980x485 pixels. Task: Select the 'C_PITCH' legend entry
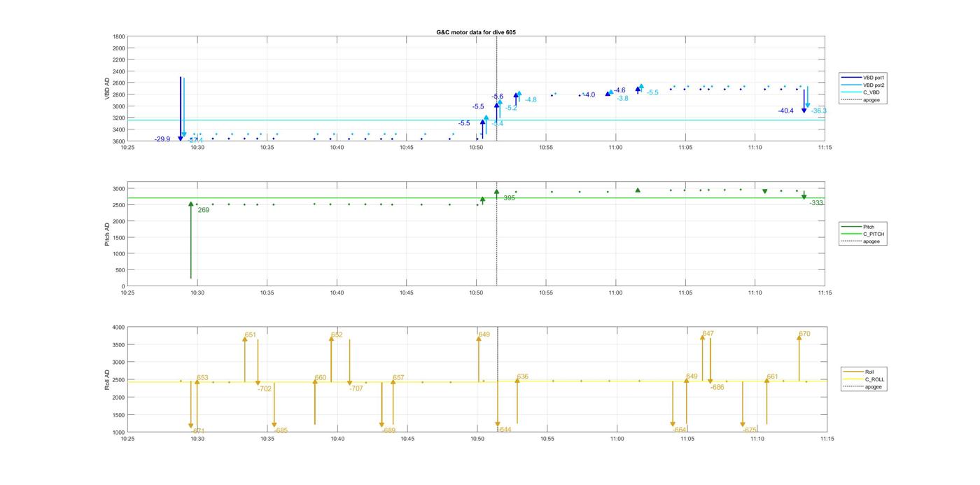tap(863, 234)
